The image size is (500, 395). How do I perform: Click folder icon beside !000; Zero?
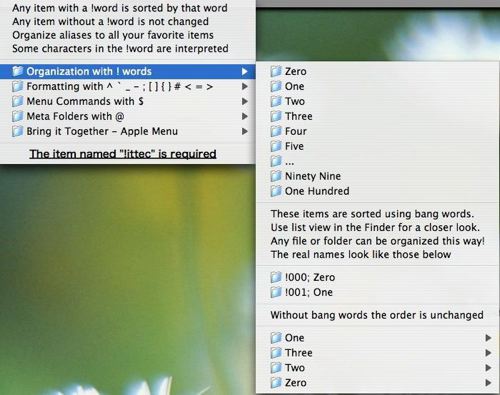[276, 277]
